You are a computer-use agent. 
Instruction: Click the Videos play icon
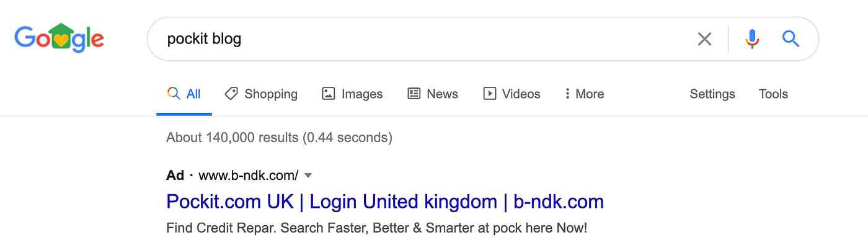point(490,94)
